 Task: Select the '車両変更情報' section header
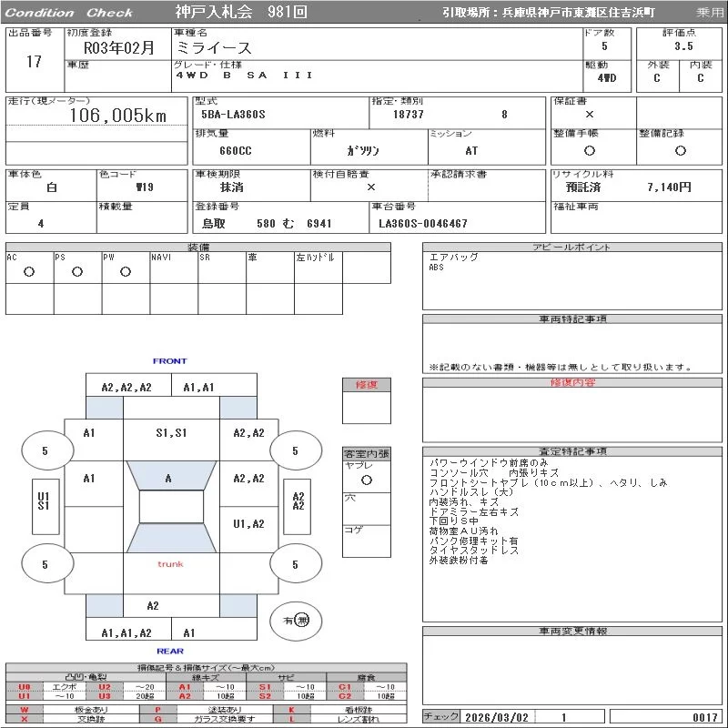572,631
